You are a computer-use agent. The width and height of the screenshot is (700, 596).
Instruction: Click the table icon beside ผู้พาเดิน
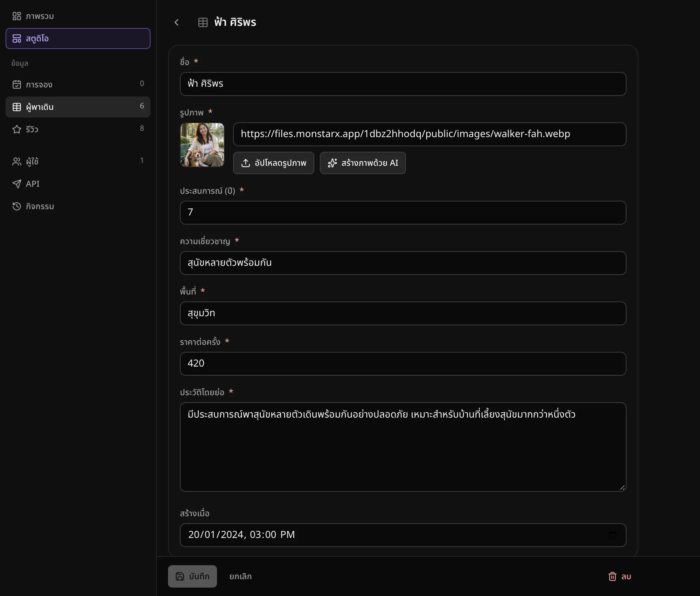pos(17,107)
